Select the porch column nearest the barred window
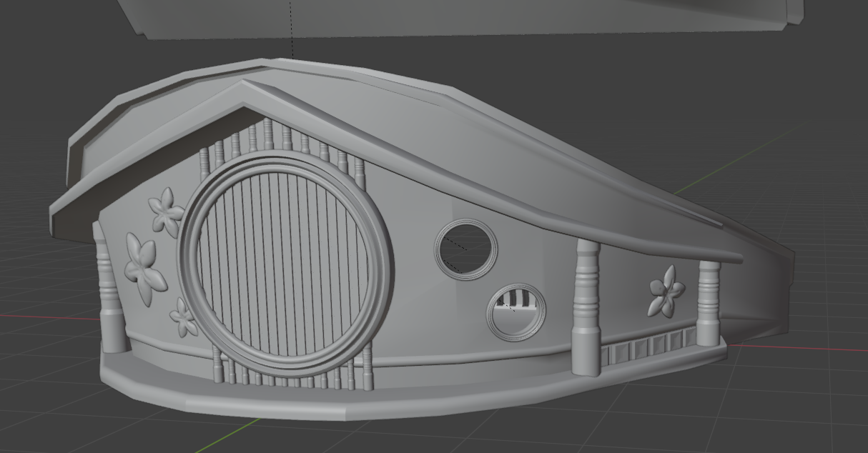868x453 pixels. (x=586, y=307)
